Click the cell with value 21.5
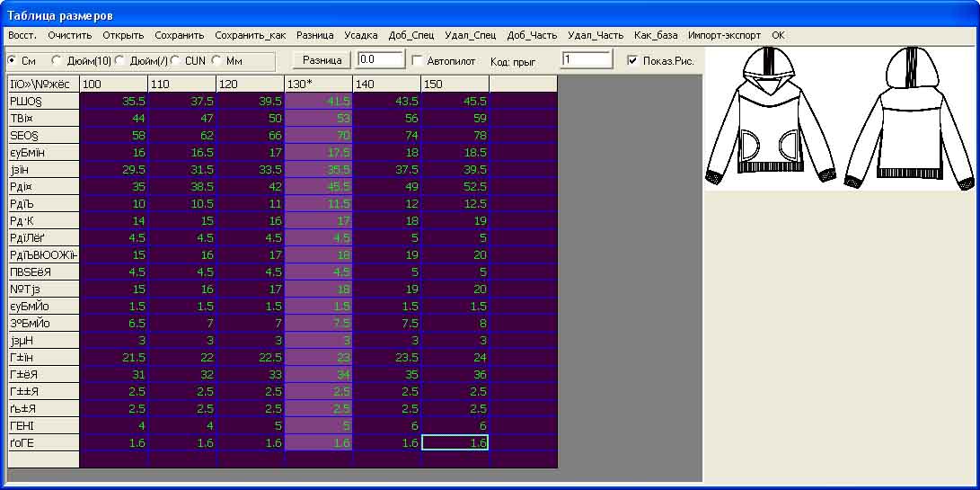This screenshot has width=980, height=490. pyautogui.click(x=114, y=357)
